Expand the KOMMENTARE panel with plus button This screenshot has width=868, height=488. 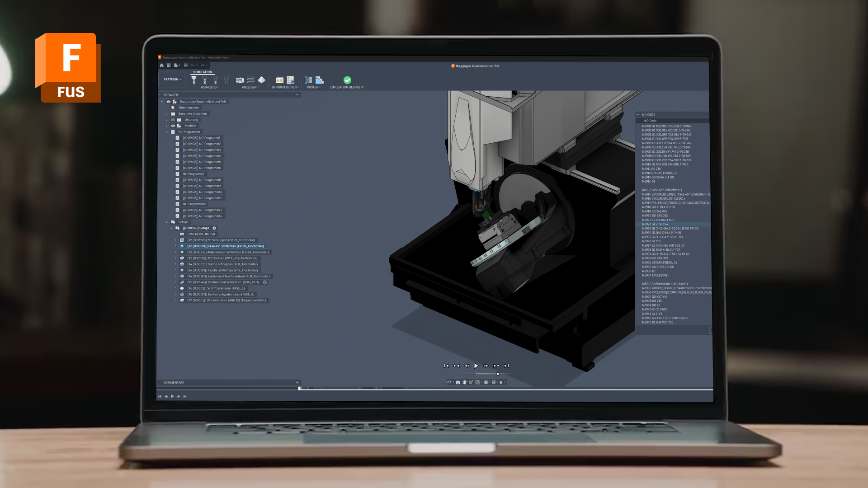[x=297, y=382]
